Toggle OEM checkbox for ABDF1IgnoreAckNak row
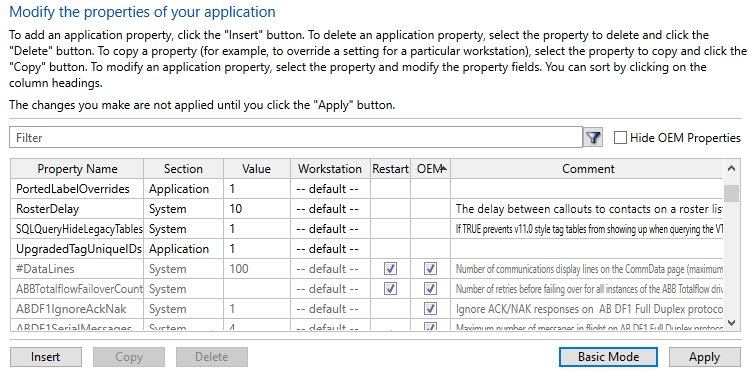 [x=431, y=309]
